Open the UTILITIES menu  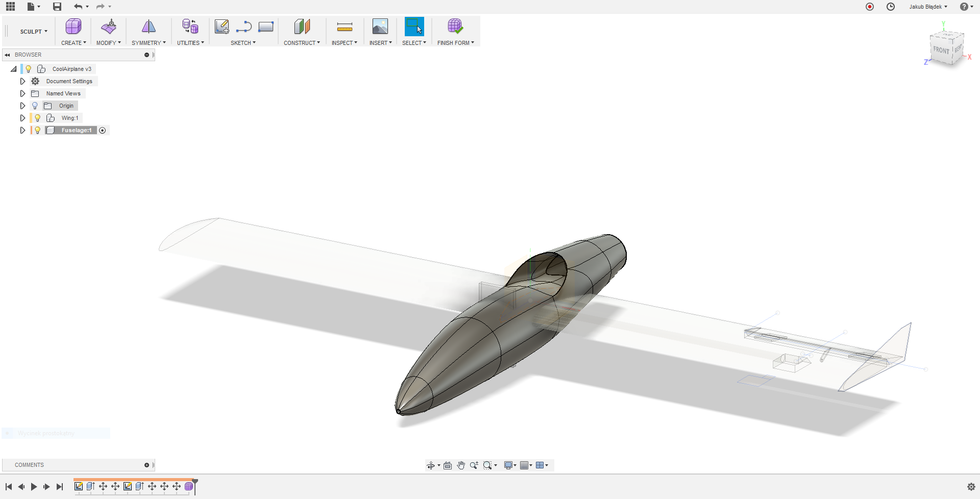point(190,43)
